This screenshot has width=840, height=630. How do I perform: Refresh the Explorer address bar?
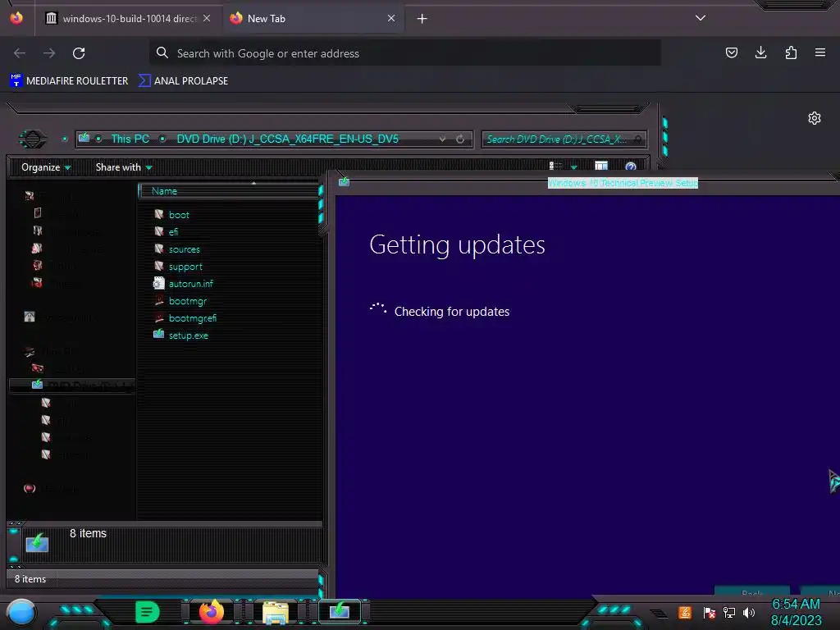(x=460, y=139)
